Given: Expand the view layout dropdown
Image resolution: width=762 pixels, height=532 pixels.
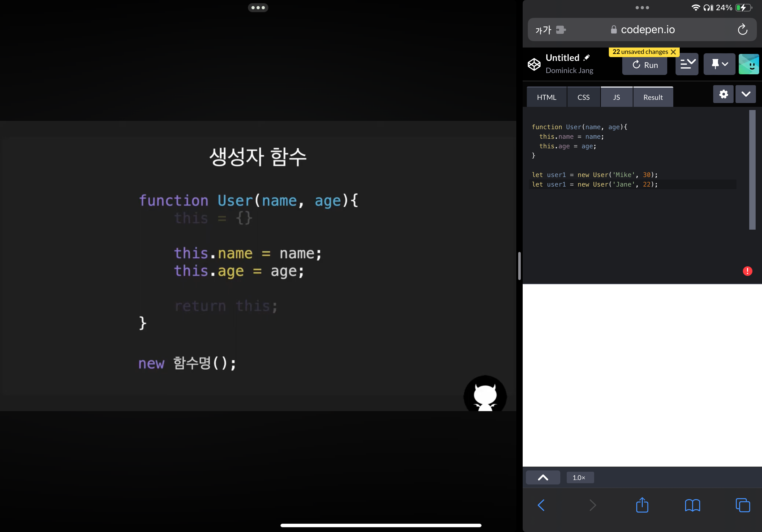Looking at the screenshot, I should pyautogui.click(x=687, y=64).
